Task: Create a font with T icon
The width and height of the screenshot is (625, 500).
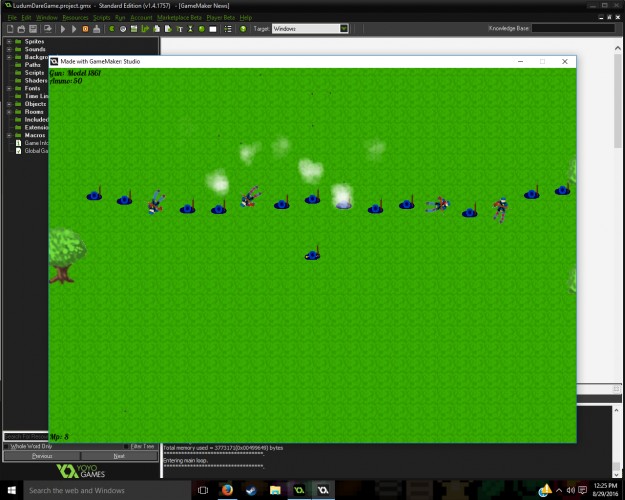Action: point(179,29)
